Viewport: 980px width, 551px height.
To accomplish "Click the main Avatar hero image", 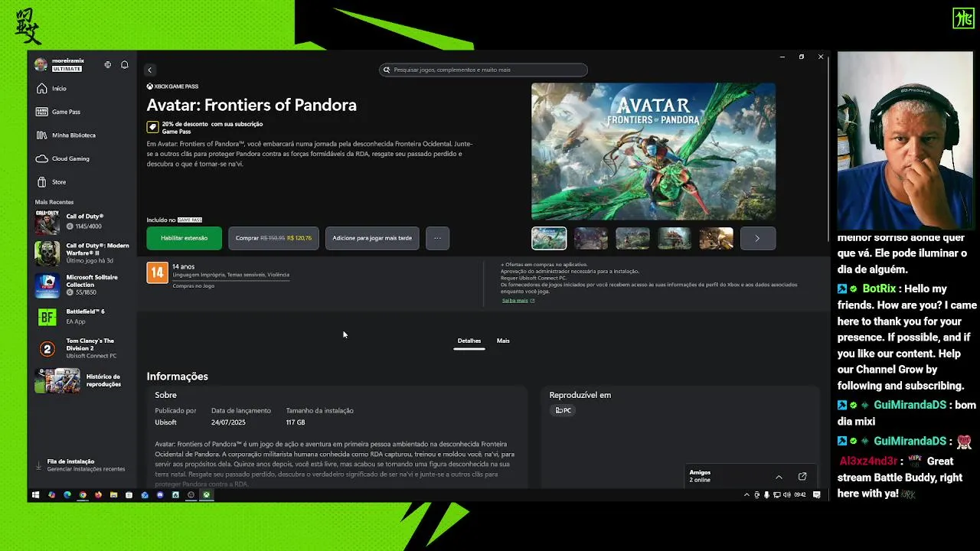I will pos(654,152).
